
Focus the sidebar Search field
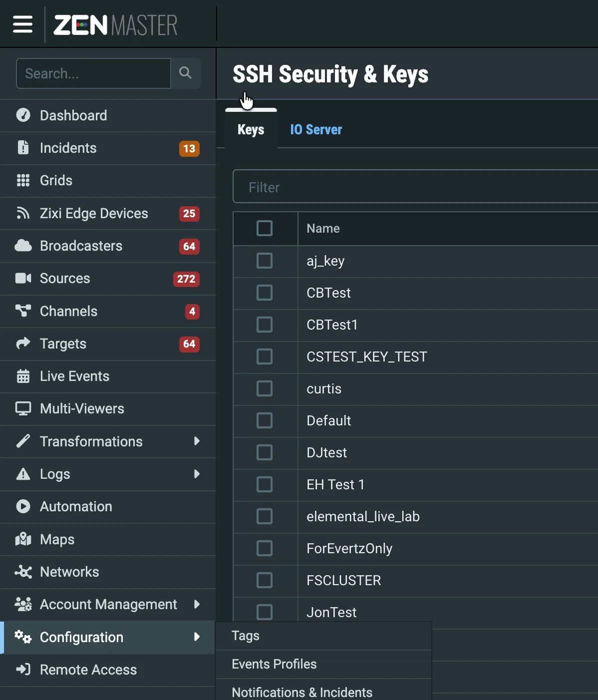[94, 73]
